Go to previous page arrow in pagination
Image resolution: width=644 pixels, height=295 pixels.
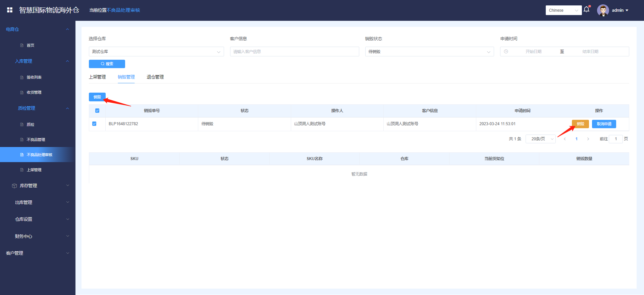(x=565, y=139)
